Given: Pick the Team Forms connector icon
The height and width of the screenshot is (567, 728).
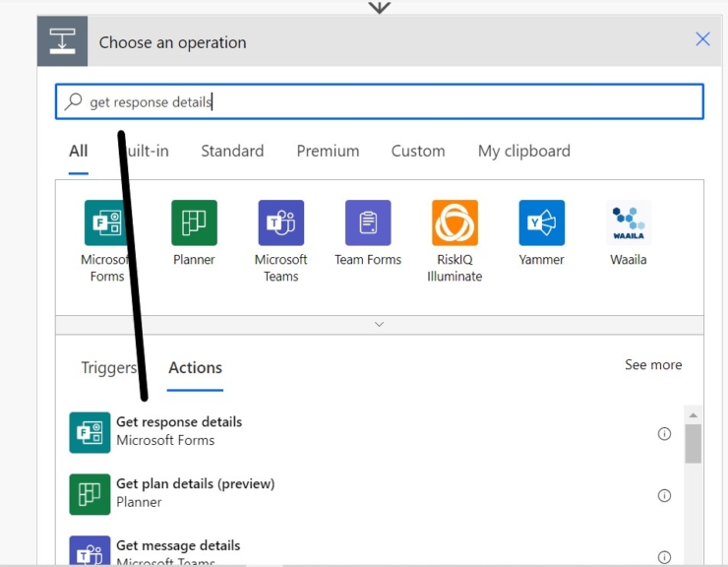Looking at the screenshot, I should pos(368,223).
